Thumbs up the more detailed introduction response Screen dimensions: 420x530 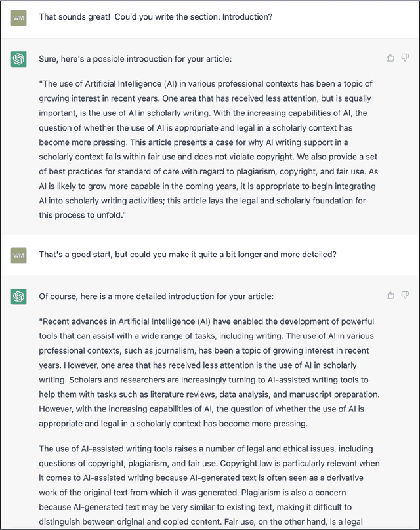pyautogui.click(x=390, y=295)
